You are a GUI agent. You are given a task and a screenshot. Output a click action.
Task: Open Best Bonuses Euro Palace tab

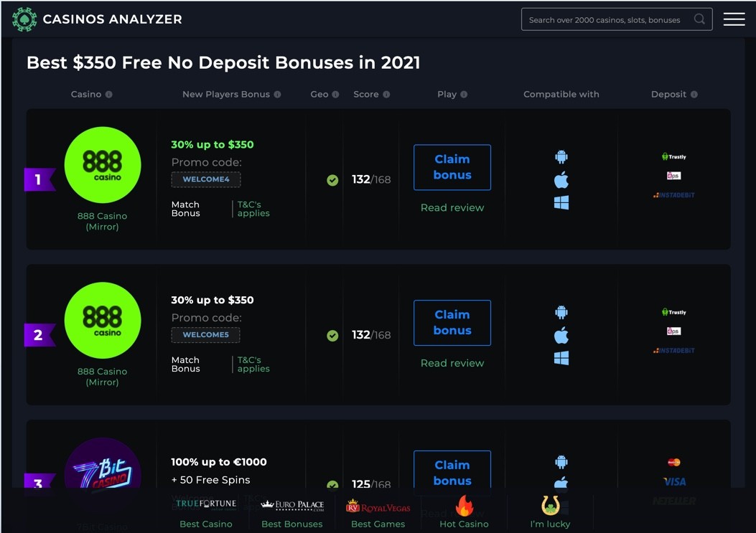point(291,512)
